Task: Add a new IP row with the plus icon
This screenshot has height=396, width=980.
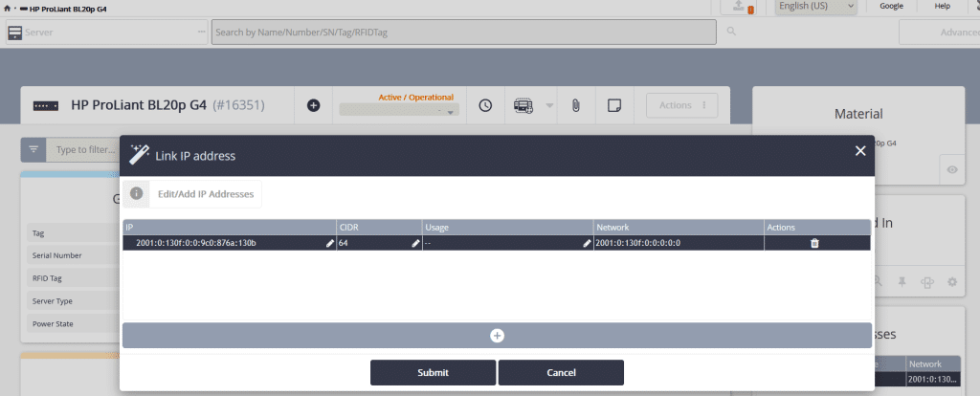Action: pyautogui.click(x=497, y=336)
